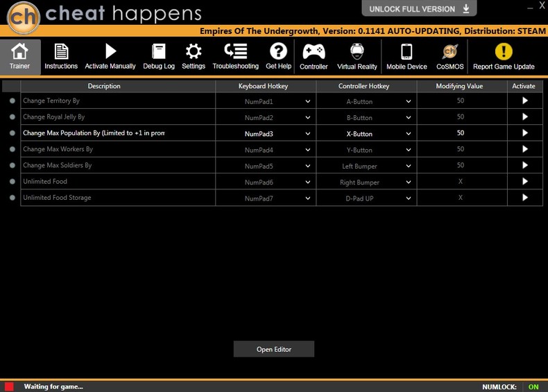The height and width of the screenshot is (392, 548).
Task: Open the D-Pad UP controller hotkey dropdown
Action: coord(408,198)
